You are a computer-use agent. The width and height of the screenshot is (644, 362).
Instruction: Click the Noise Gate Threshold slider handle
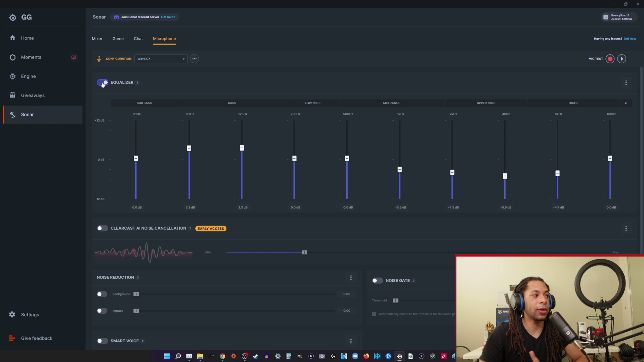pyautogui.click(x=395, y=301)
